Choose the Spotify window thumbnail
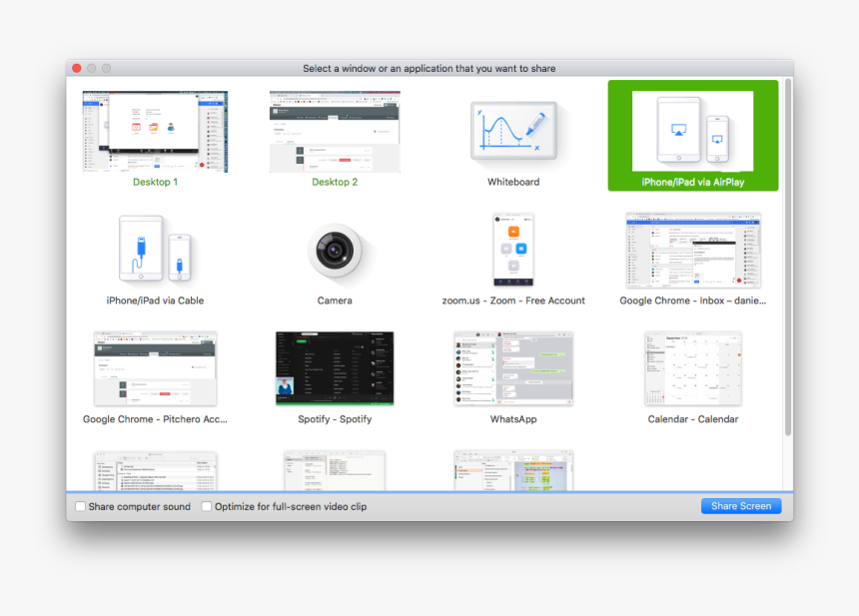Viewport: 859px width, 616px height. [x=335, y=368]
